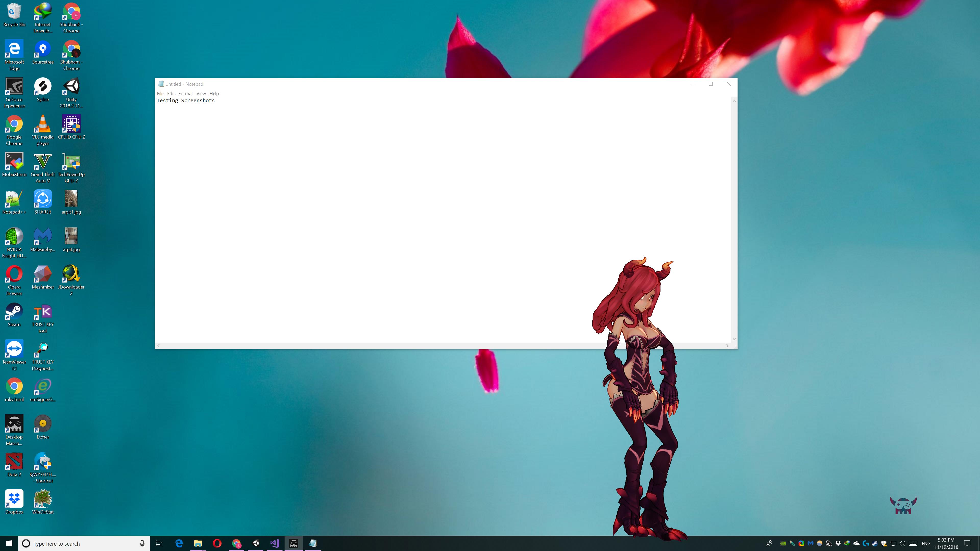Click the Opera icon on the taskbar

(217, 543)
